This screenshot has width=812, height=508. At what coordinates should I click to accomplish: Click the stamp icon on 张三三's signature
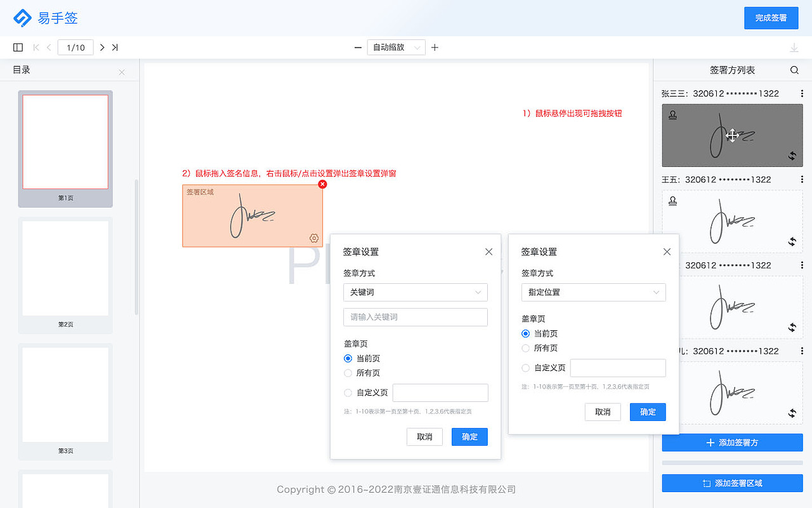point(673,115)
